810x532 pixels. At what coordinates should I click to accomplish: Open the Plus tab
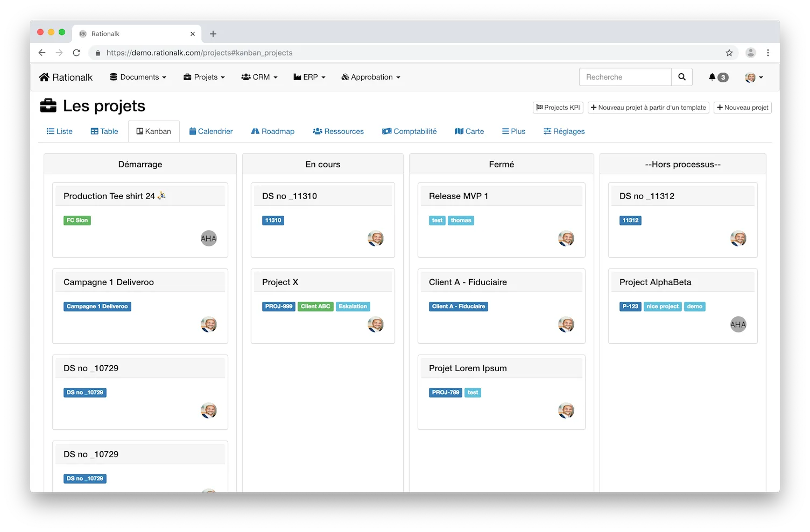pyautogui.click(x=514, y=131)
